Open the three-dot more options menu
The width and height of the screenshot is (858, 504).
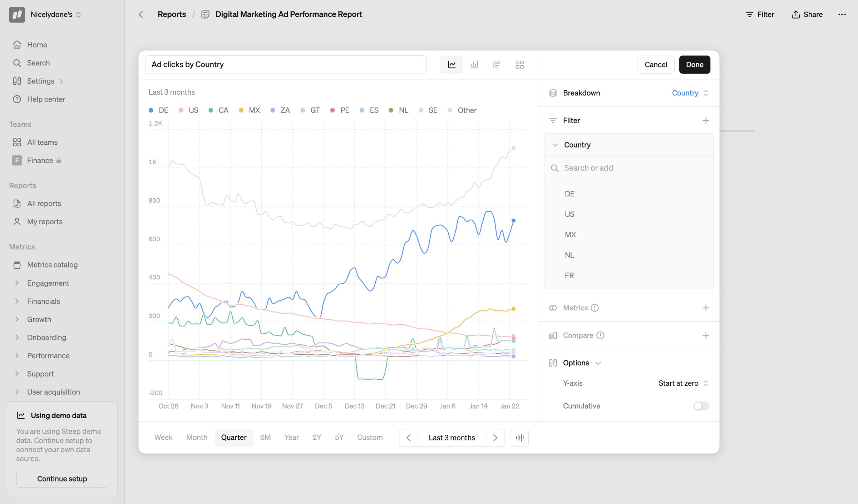click(842, 14)
